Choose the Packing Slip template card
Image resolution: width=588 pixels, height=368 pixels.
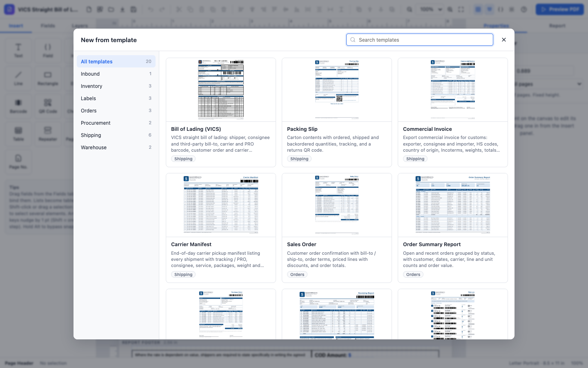(x=337, y=112)
